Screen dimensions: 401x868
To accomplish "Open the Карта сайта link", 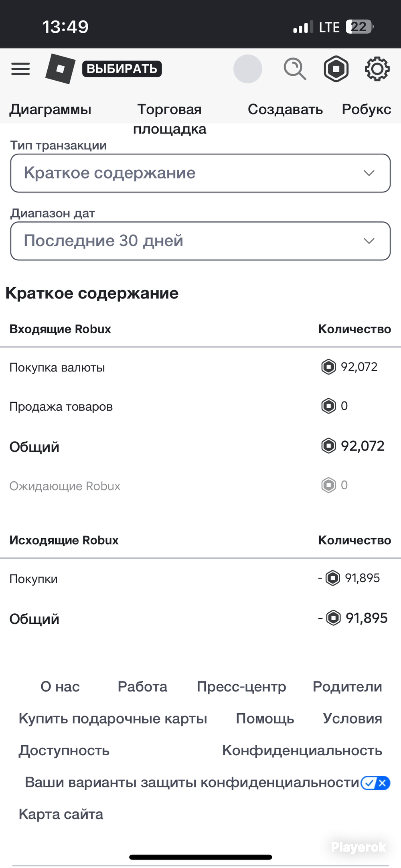I will click(x=61, y=814).
